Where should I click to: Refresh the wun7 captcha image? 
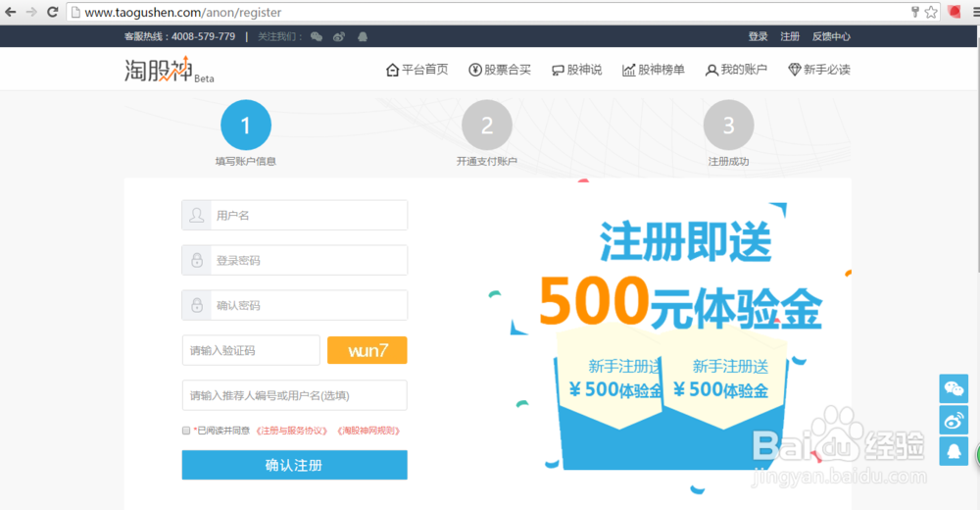[x=367, y=350]
